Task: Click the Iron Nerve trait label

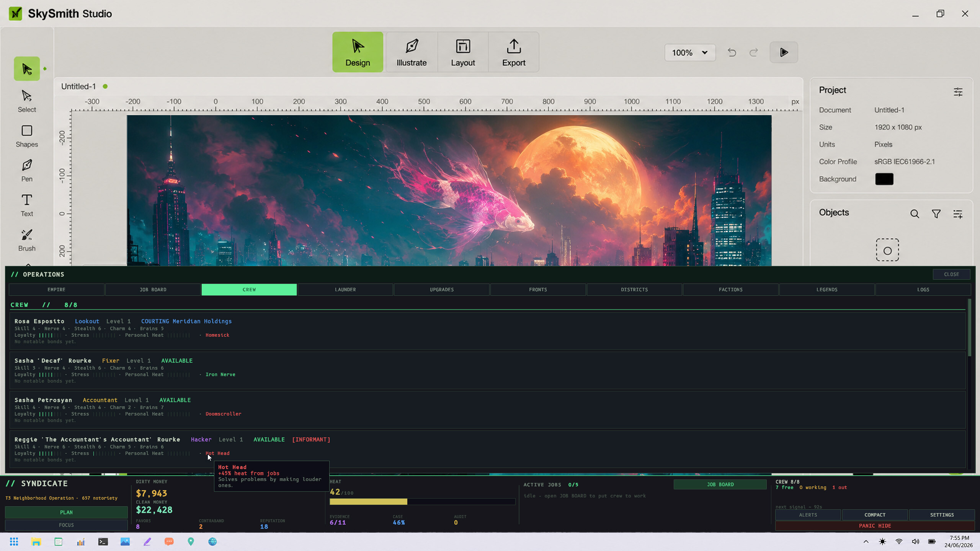Action: click(220, 375)
